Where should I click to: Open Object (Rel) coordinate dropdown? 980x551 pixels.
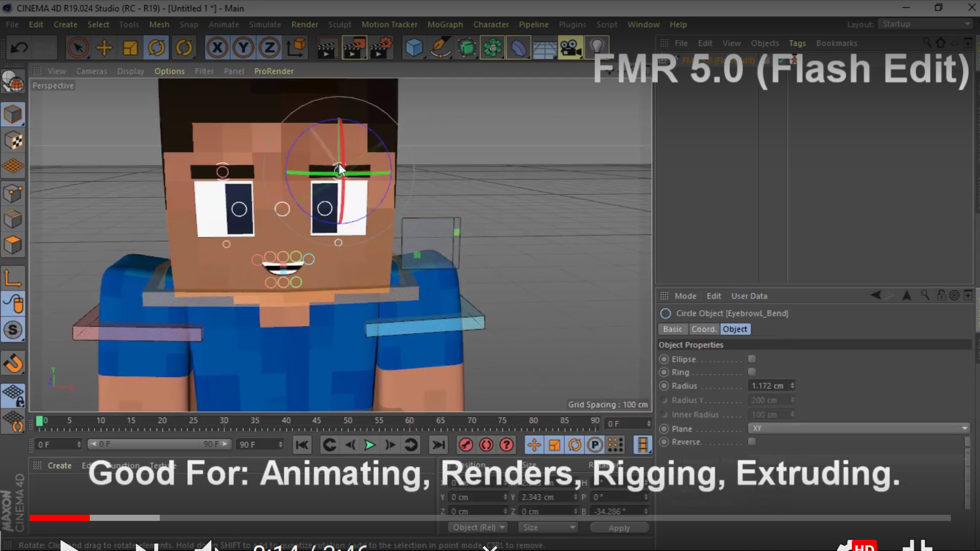click(478, 528)
